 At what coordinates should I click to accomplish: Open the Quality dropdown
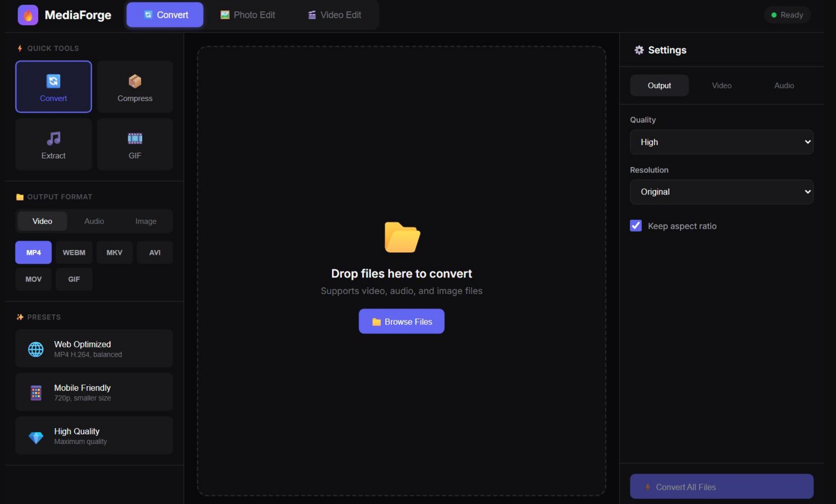pos(721,142)
